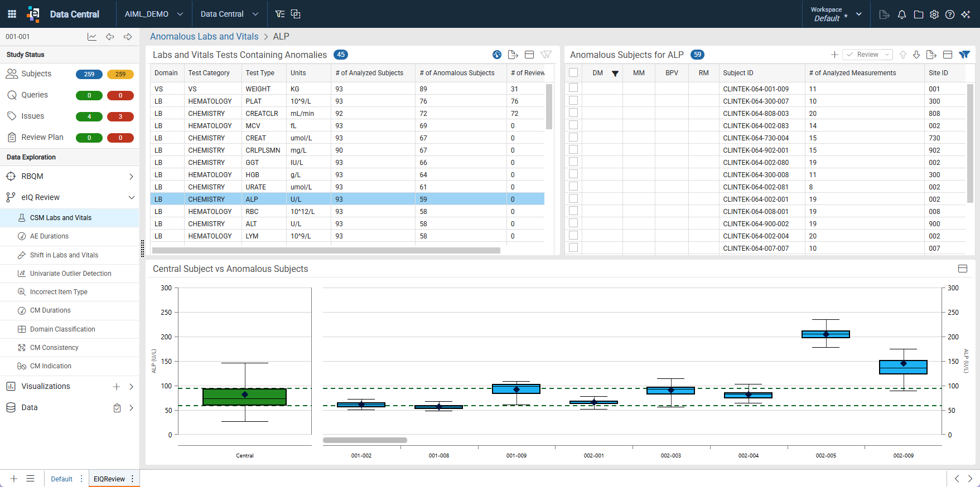Image resolution: width=980 pixels, height=487 pixels.
Task: Click the chart horizontal scrollbar thumb
Action: (x=365, y=440)
